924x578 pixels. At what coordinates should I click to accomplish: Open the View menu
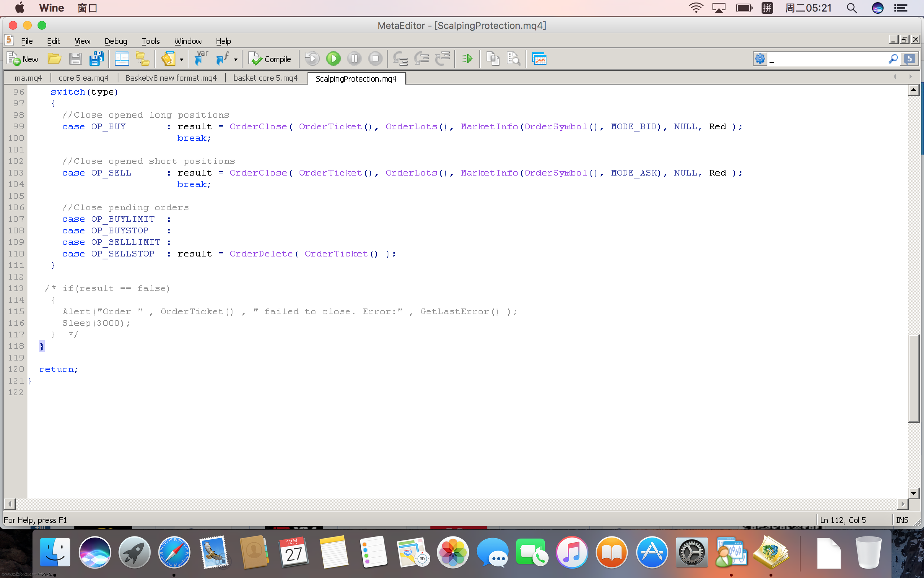82,41
